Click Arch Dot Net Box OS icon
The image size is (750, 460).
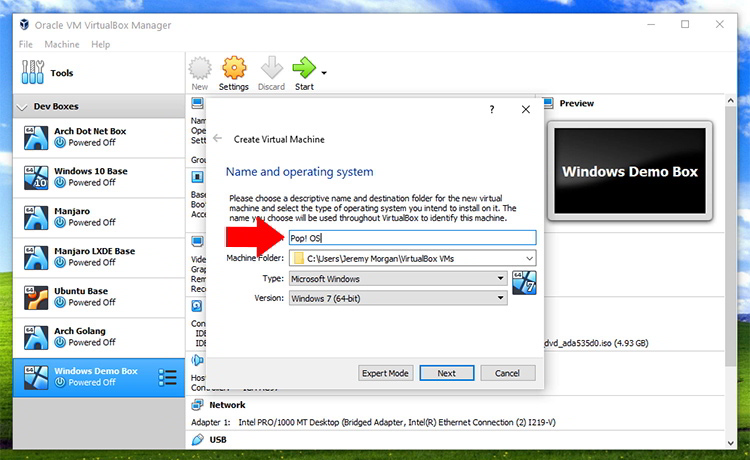tap(36, 138)
